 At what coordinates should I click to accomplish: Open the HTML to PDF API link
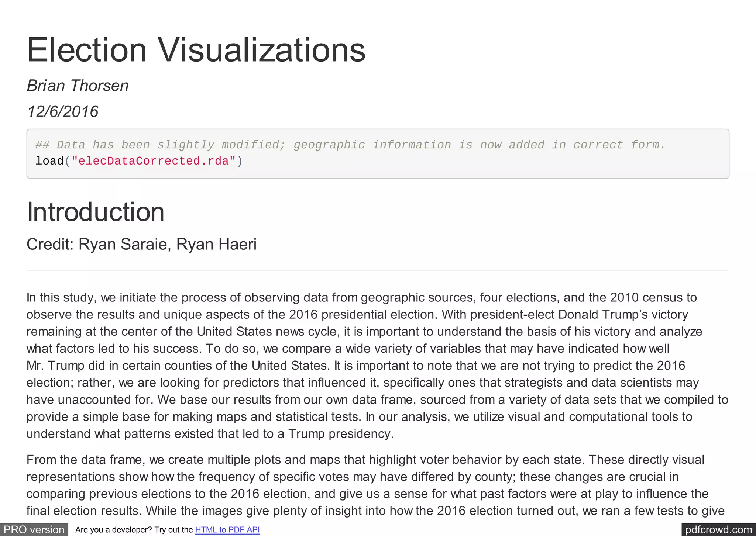(x=227, y=530)
